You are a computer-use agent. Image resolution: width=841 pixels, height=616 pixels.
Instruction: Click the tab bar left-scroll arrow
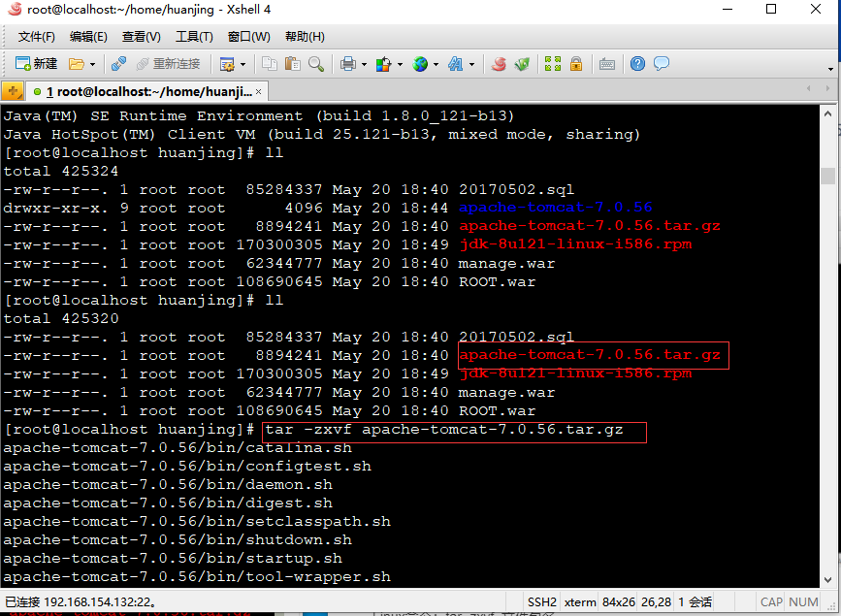tap(808, 88)
